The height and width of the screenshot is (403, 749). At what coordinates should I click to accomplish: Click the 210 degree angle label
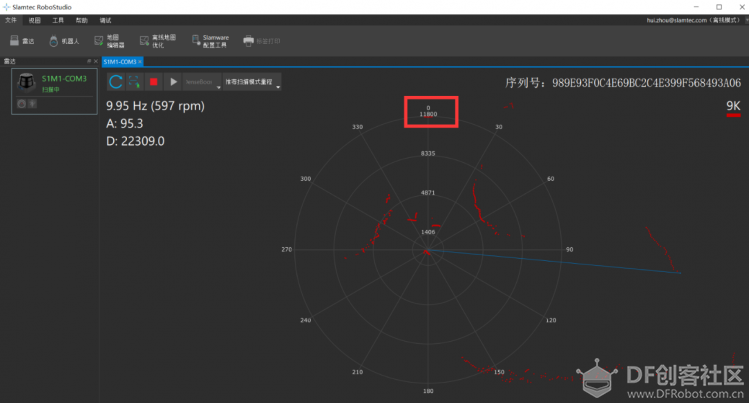(x=357, y=371)
